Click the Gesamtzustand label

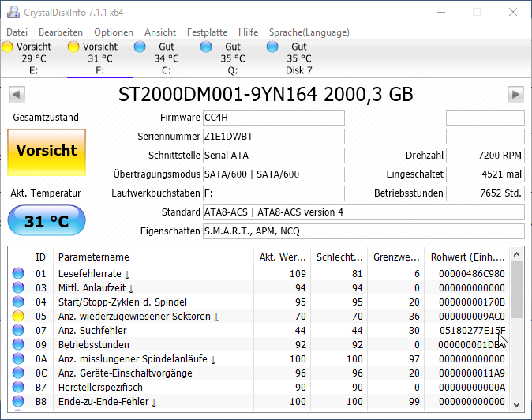tap(46, 118)
